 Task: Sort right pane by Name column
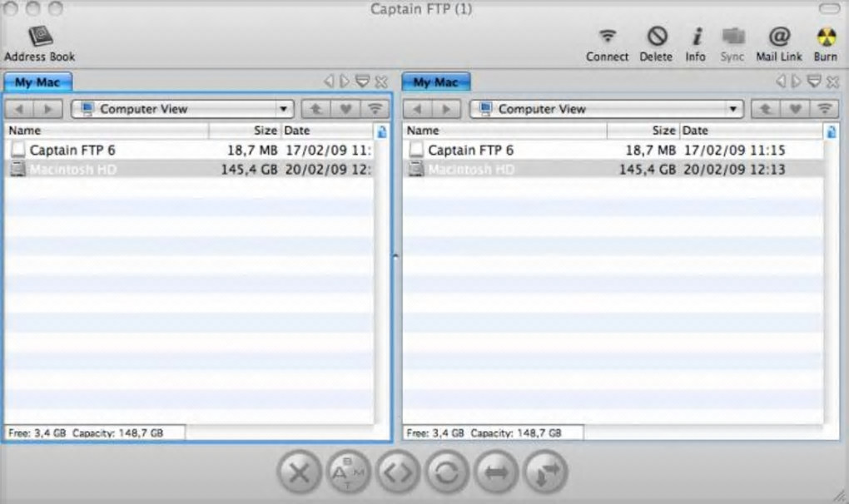click(504, 131)
